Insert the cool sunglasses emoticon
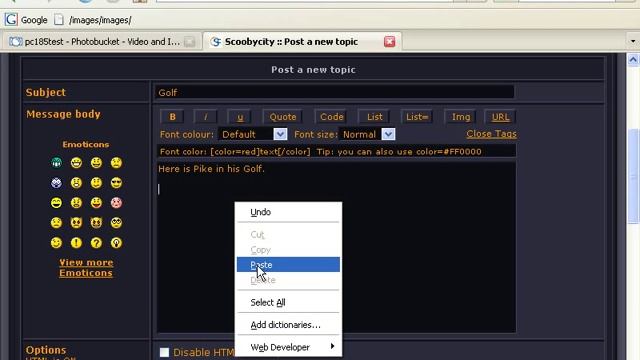This screenshot has width=640, height=360. point(116,182)
